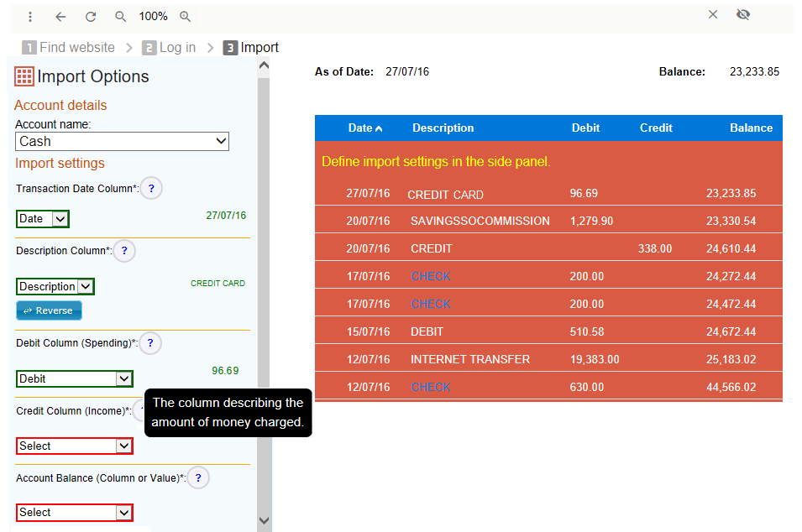
Task: Click the X close icon in toolbar
Action: 713,14
